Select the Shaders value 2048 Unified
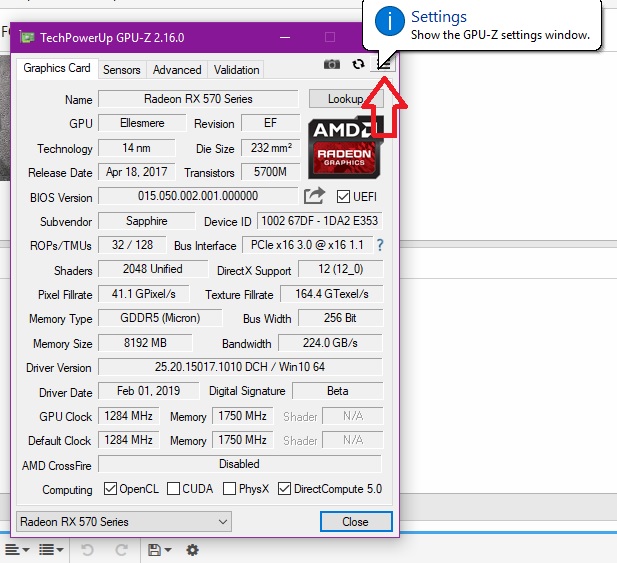The width and height of the screenshot is (617, 563). tap(153, 269)
